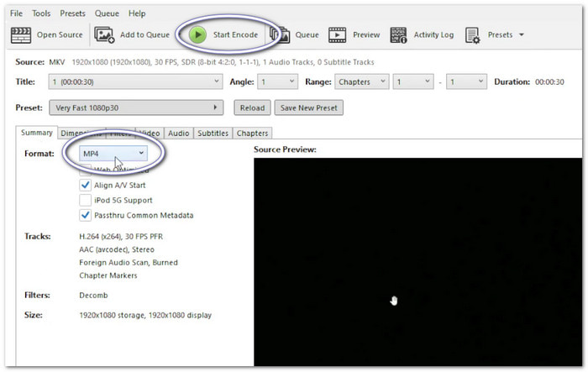Click the black Source Preview image area

pos(417,262)
